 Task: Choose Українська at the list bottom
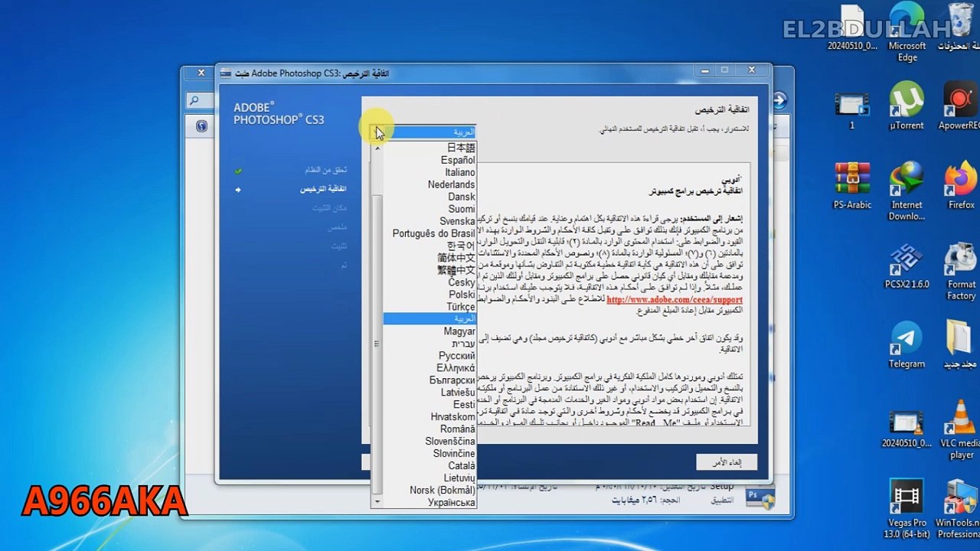pyautogui.click(x=452, y=503)
